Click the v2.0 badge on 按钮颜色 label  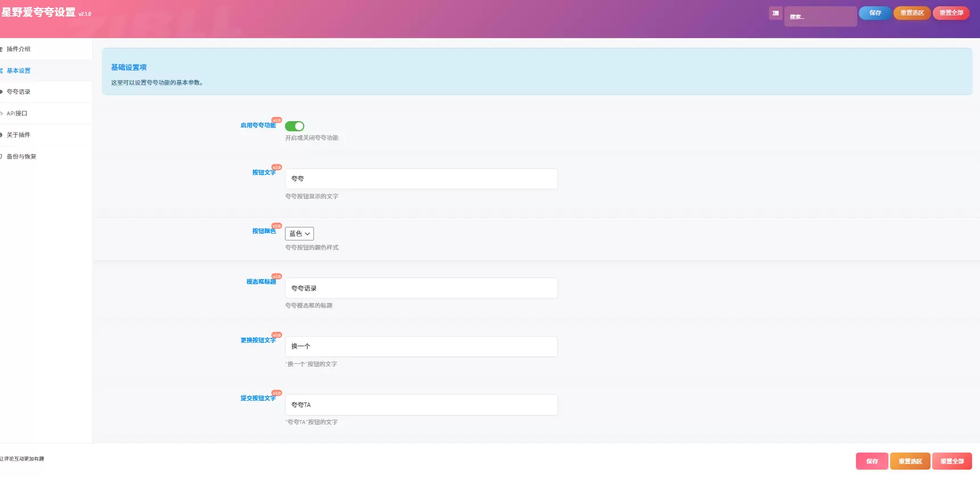tap(276, 226)
